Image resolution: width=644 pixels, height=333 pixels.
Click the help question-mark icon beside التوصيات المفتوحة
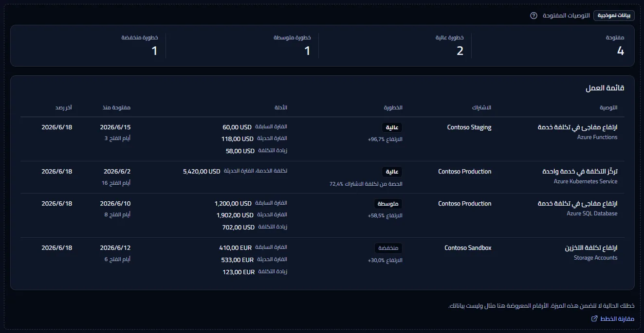(x=534, y=16)
